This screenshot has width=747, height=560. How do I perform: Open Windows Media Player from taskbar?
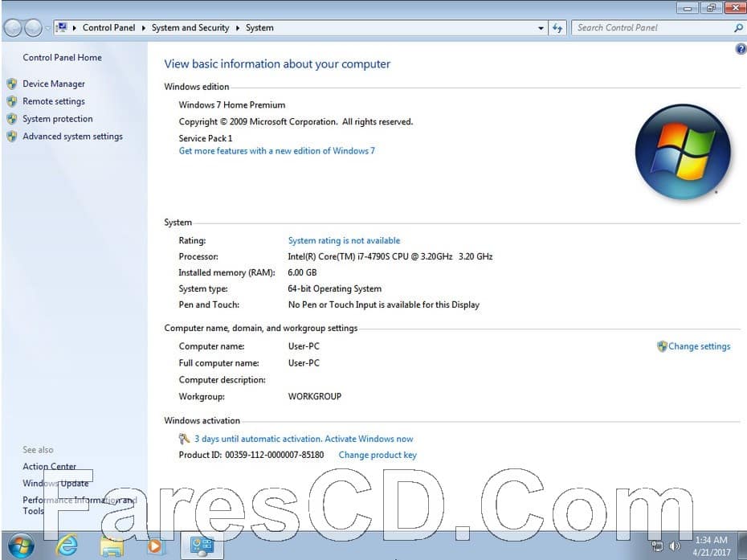[154, 546]
